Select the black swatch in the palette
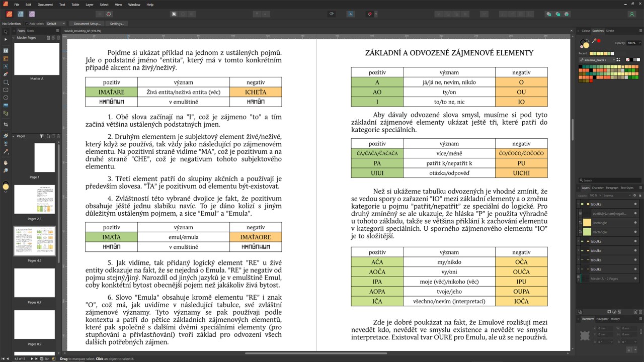The height and width of the screenshot is (362, 644). pos(581,67)
